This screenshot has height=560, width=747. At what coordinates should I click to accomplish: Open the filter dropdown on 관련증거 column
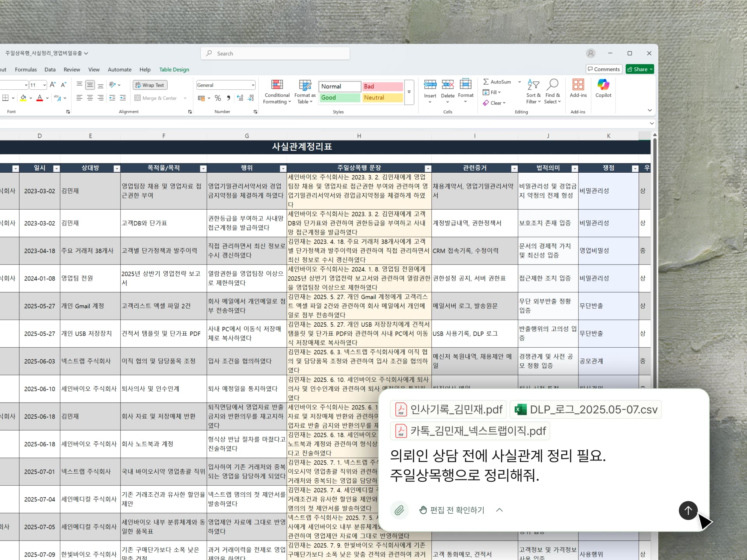(514, 168)
